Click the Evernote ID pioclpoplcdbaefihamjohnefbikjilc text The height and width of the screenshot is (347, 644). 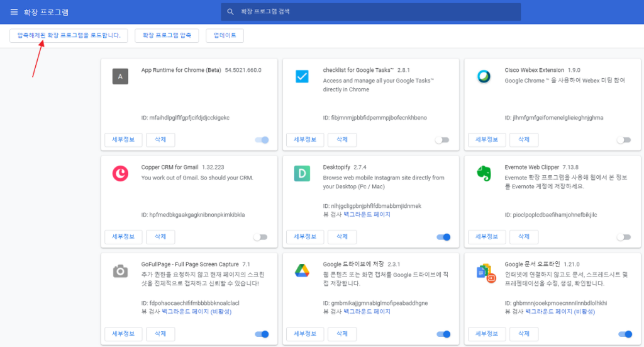point(551,215)
